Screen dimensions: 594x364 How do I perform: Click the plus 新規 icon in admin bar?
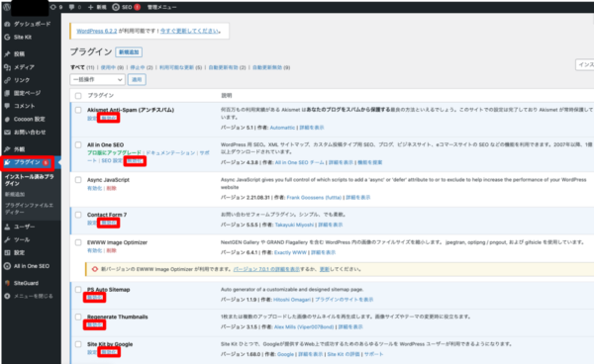(90, 7)
